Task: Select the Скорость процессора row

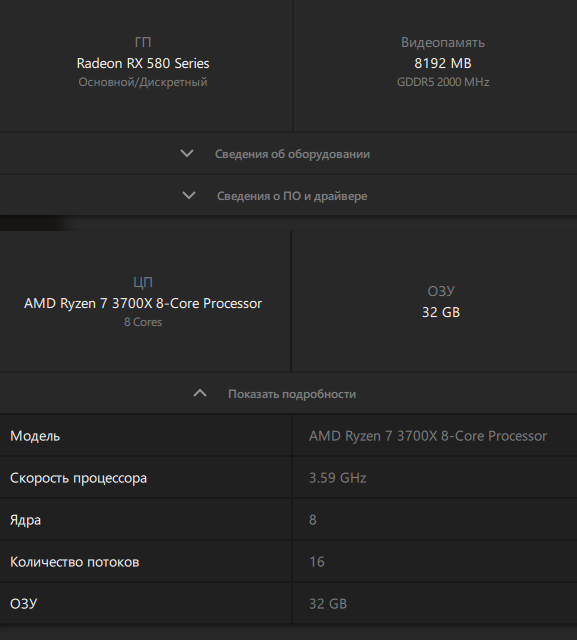Action: click(288, 478)
